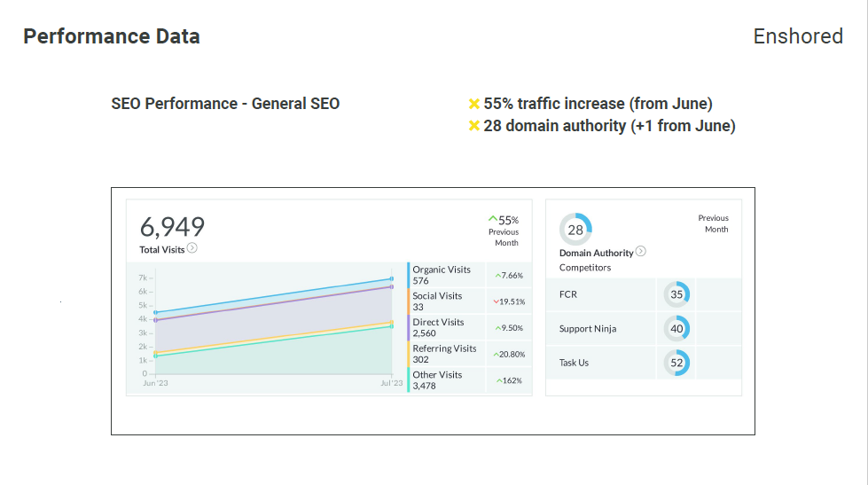Click the Performance Data slide title

(x=112, y=36)
